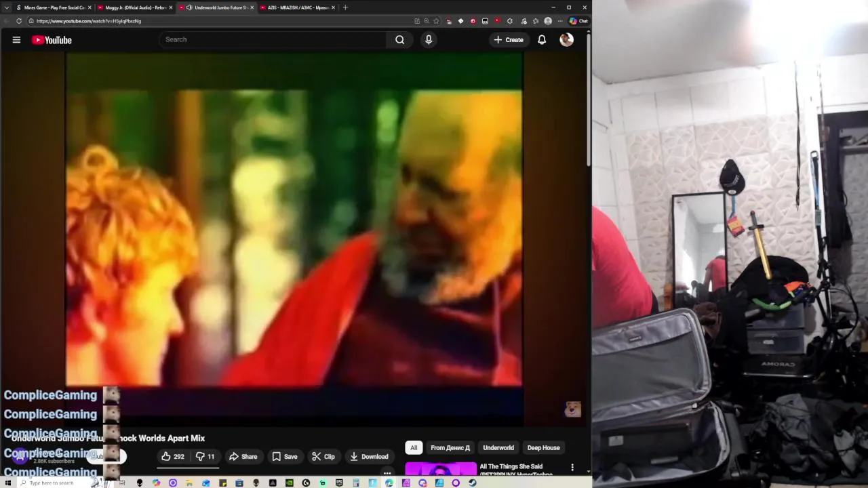Image resolution: width=868 pixels, height=488 pixels.
Task: Open more actions below the Download button
Action: [387, 472]
